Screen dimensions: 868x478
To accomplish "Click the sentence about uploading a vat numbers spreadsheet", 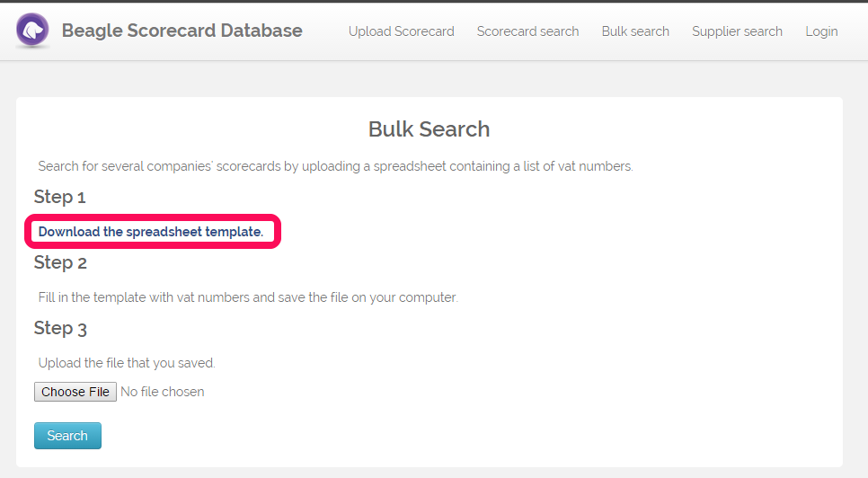I will (x=335, y=166).
